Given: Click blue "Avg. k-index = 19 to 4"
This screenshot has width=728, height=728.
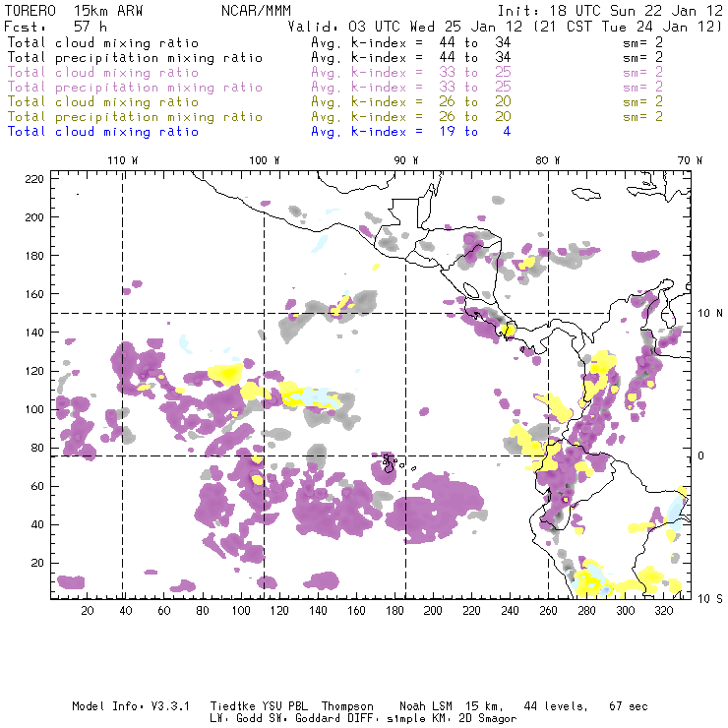Looking at the screenshot, I should [411, 132].
